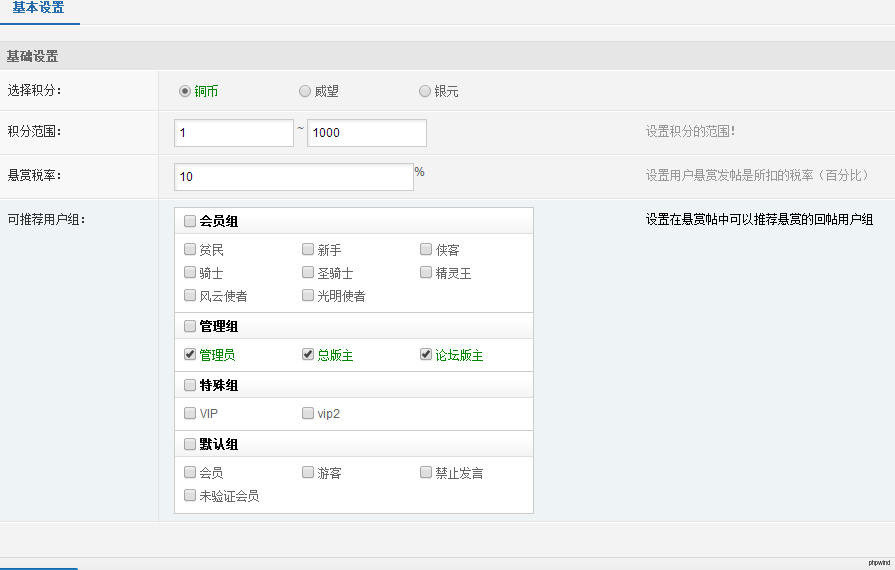Enable the 未验证会员 checkbox
The image size is (895, 570).
pos(190,495)
